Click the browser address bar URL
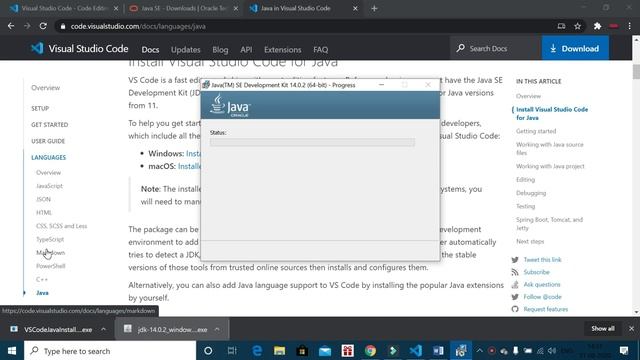Image resolution: width=640 pixels, height=360 pixels. pyautogui.click(x=138, y=26)
